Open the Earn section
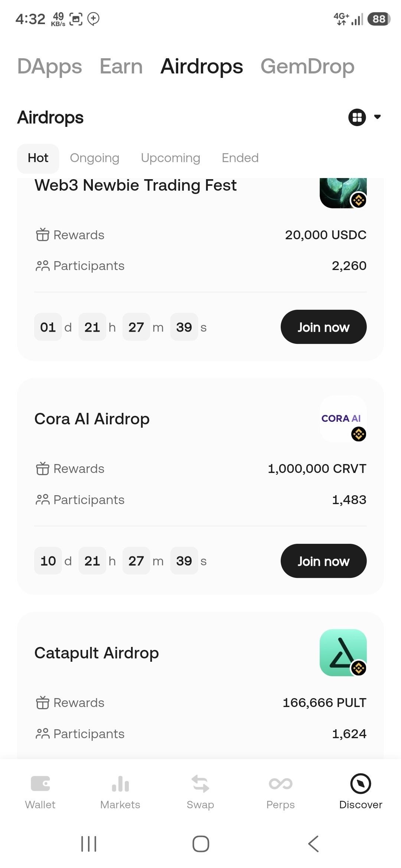Viewport: 401px width, 868px height. pos(121,67)
